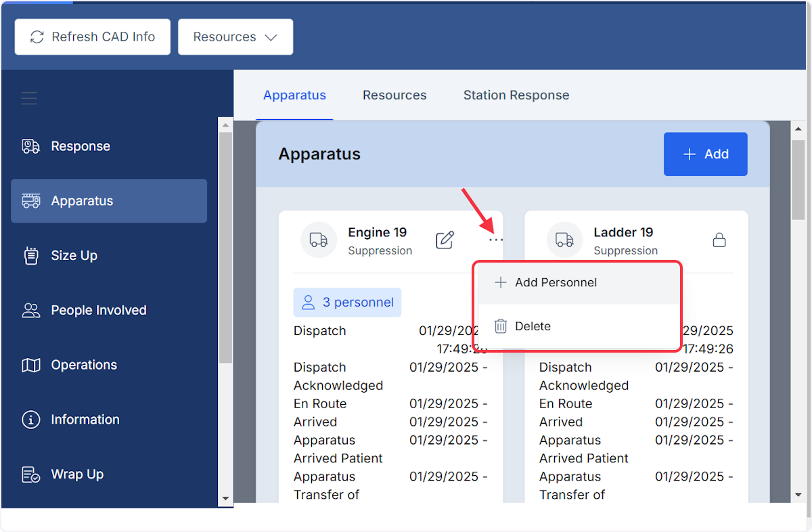This screenshot has width=812, height=532.
Task: Click the Apparatus panel heading
Action: coord(319,154)
